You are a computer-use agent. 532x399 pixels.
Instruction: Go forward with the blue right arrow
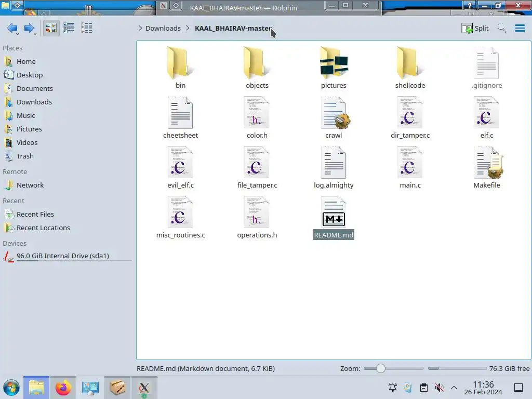(x=29, y=28)
